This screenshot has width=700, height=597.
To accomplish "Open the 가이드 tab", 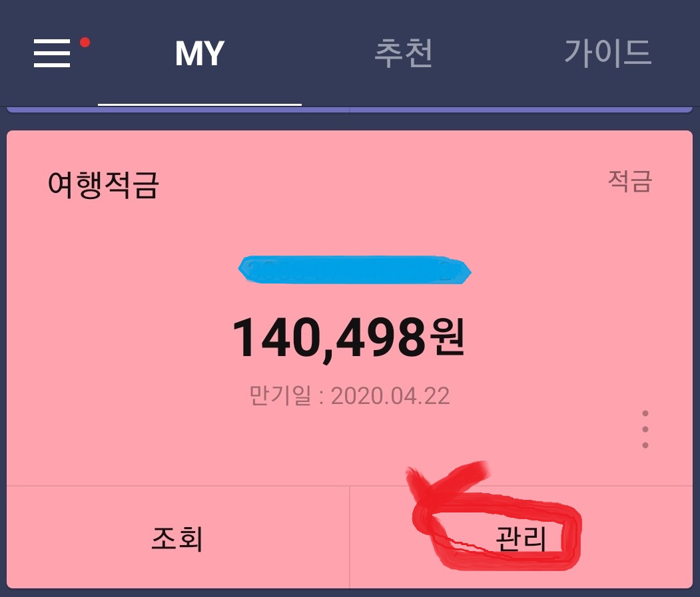I will [607, 53].
